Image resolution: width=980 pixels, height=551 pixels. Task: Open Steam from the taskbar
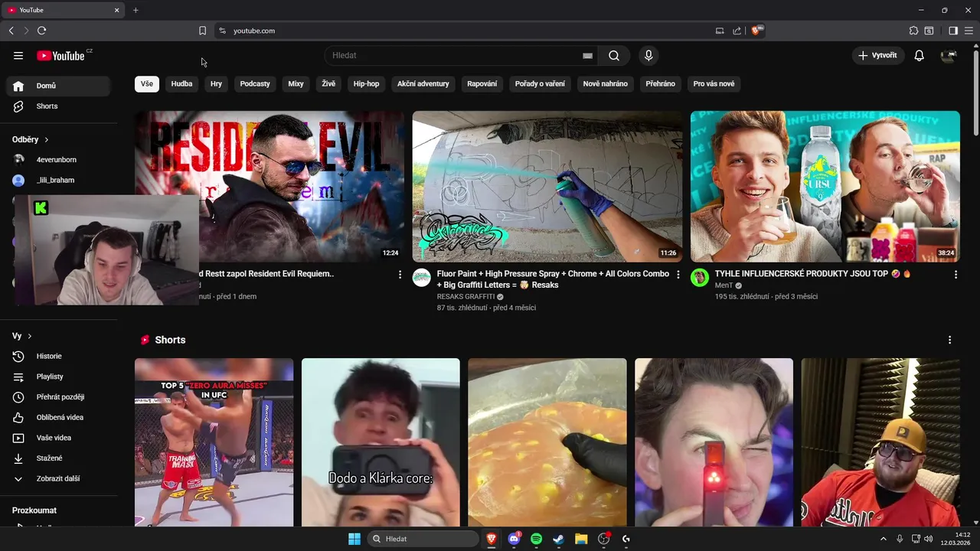pyautogui.click(x=559, y=539)
